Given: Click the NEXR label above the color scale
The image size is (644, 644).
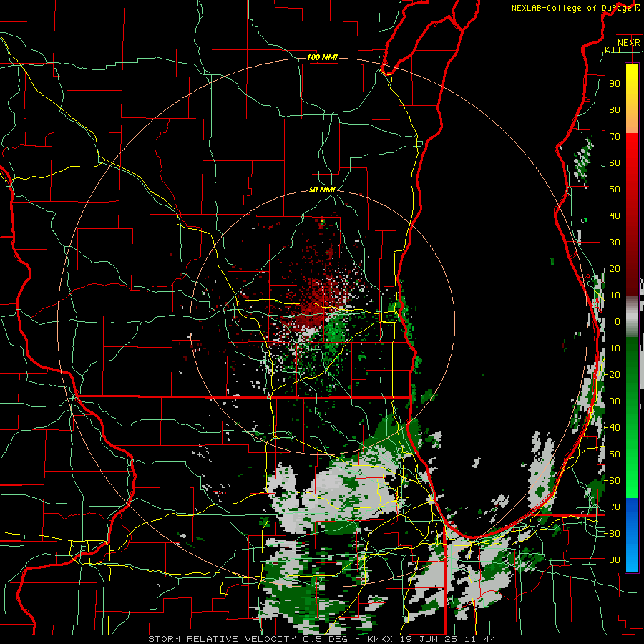Looking at the screenshot, I should tap(629, 43).
